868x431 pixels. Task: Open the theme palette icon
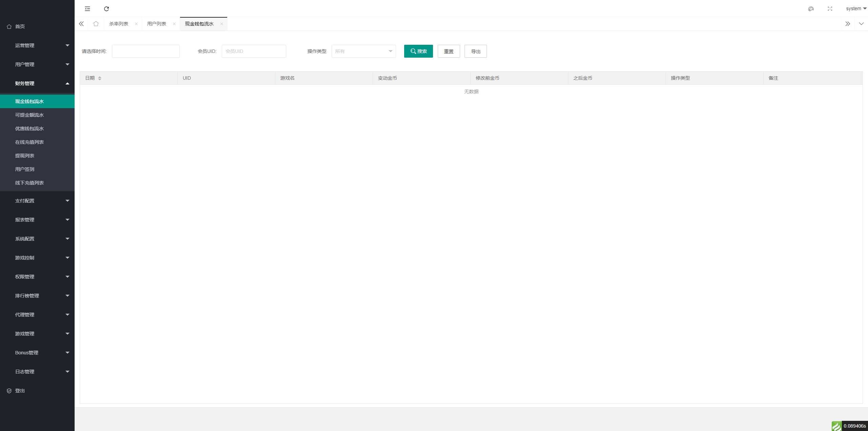pos(811,9)
